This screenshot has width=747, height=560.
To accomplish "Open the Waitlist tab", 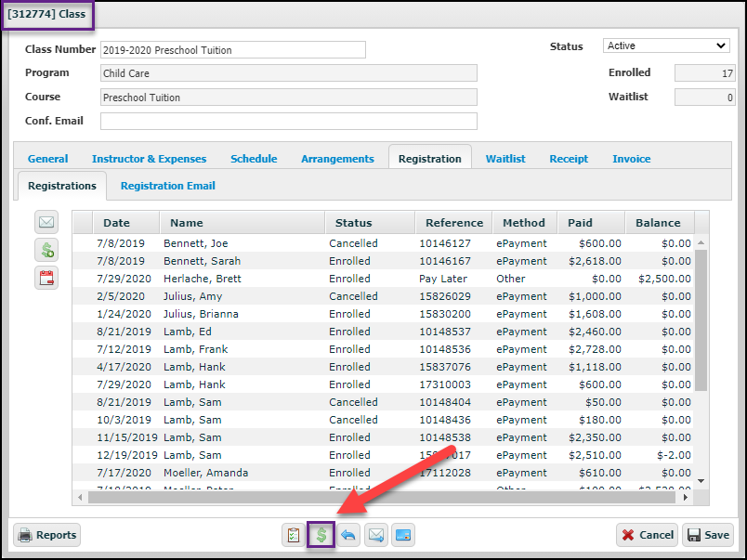I will 505,159.
